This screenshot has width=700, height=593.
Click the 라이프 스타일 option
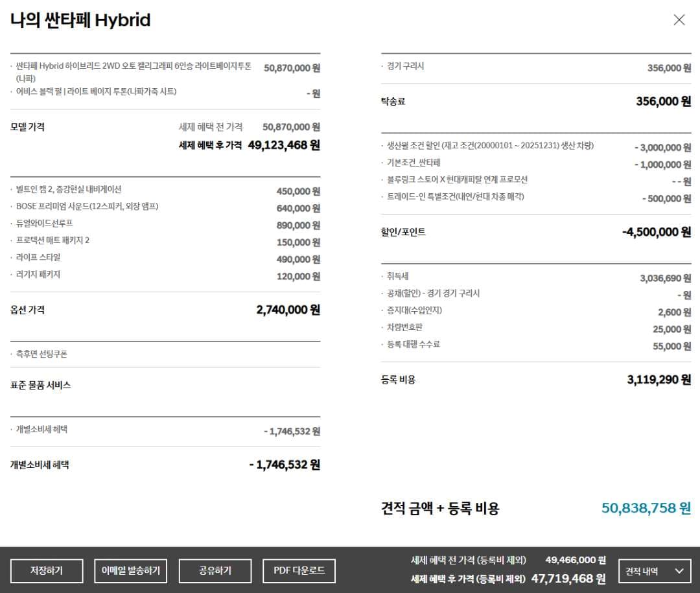tap(38, 257)
